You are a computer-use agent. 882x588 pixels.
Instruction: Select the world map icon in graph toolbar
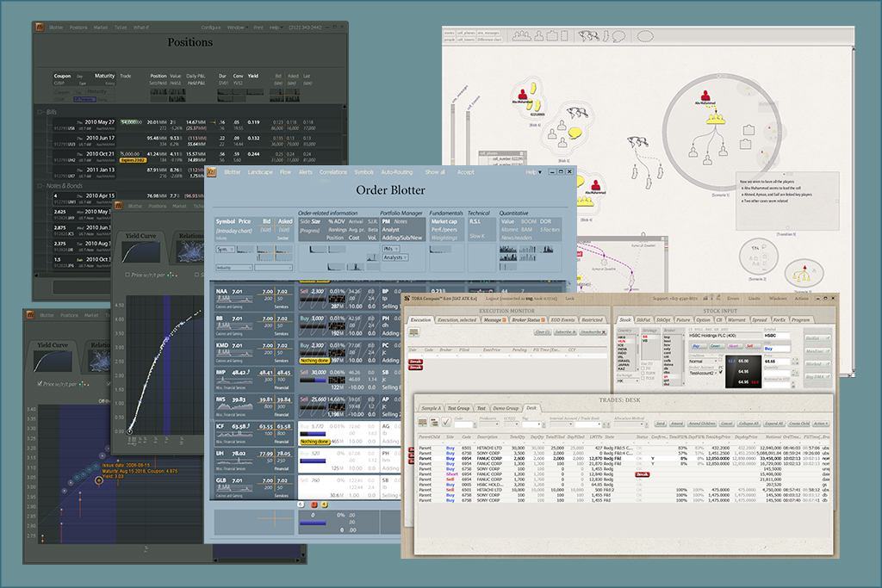pos(589,36)
